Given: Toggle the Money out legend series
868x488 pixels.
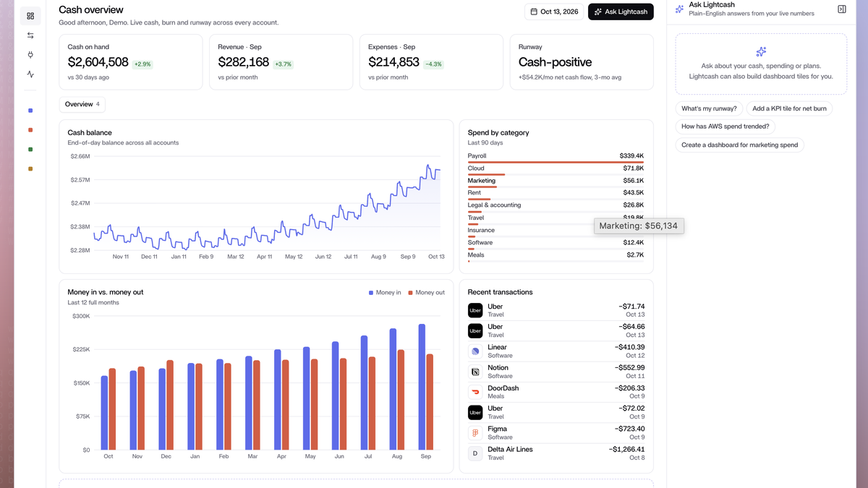Looking at the screenshot, I should (427, 293).
